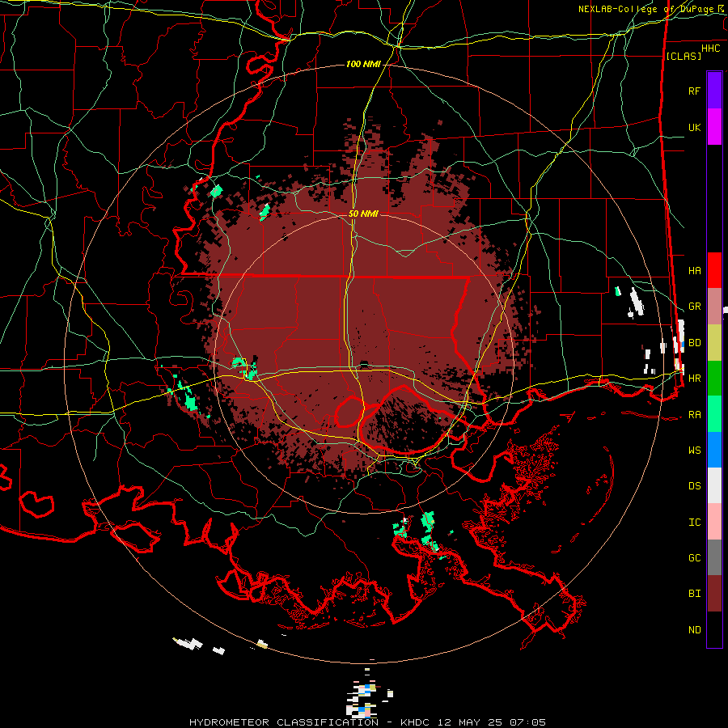Click the 'WS' legend label
728x728 pixels.
(x=694, y=451)
